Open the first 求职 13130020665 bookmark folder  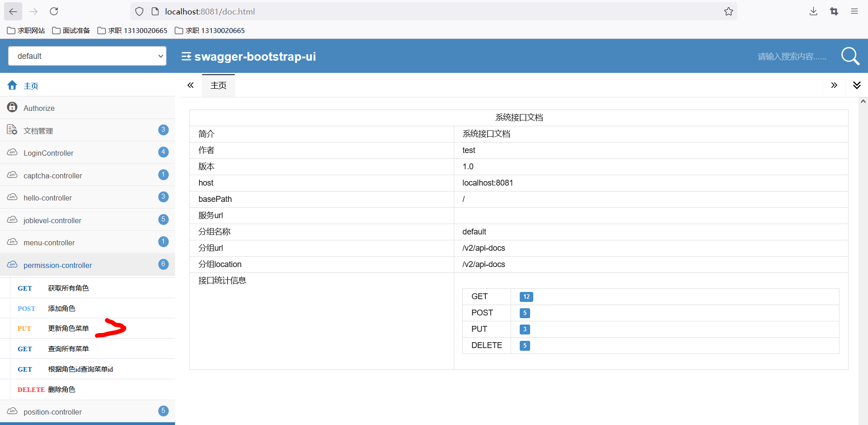click(x=133, y=30)
